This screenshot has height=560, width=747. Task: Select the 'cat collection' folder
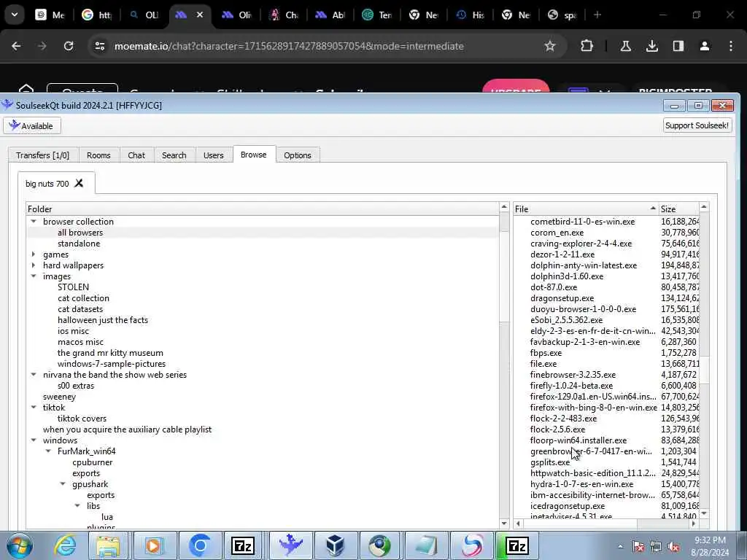83,298
